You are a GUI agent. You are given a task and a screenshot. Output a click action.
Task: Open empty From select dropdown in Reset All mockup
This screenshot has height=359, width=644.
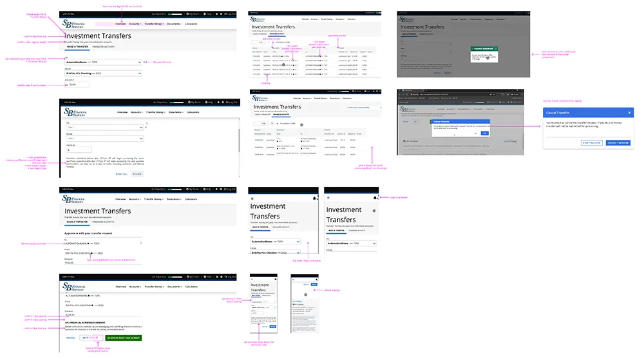pyautogui.click(x=105, y=139)
